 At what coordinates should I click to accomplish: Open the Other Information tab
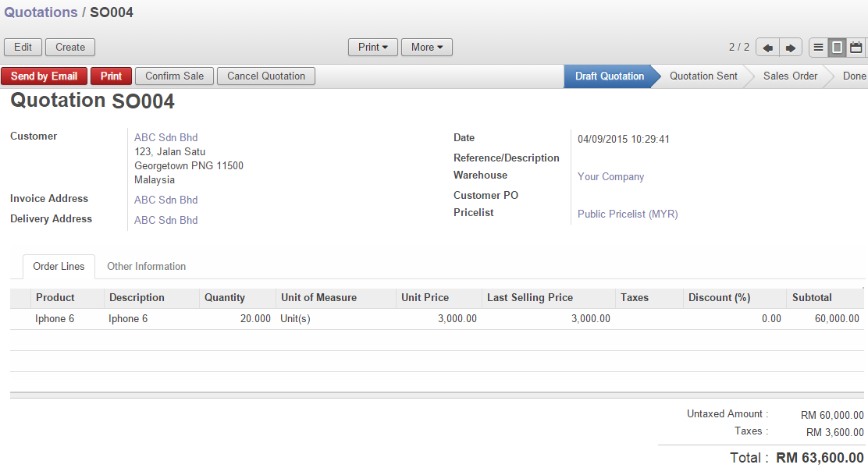[x=146, y=267]
